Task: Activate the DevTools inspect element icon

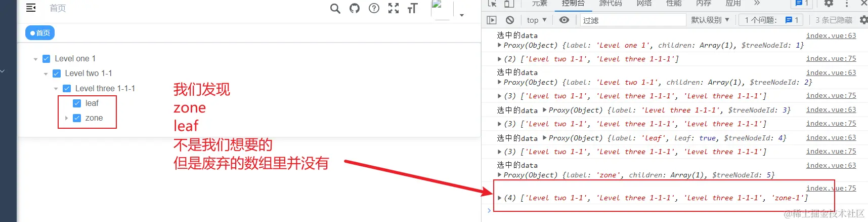Action: (492, 4)
